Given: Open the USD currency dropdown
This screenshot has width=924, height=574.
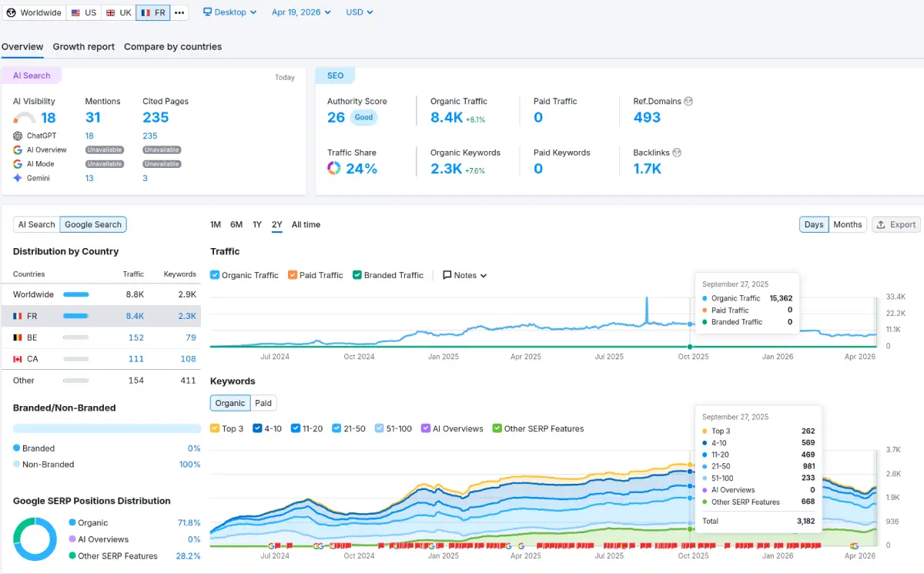Looking at the screenshot, I should coord(359,12).
